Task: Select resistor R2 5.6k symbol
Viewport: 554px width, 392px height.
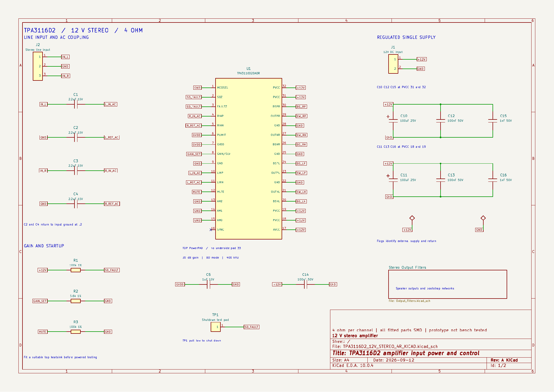Action: pyautogui.click(x=76, y=301)
